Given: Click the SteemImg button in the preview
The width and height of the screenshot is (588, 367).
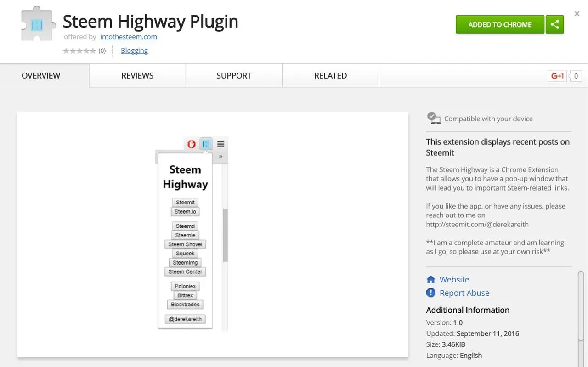Looking at the screenshot, I should coord(185,263).
